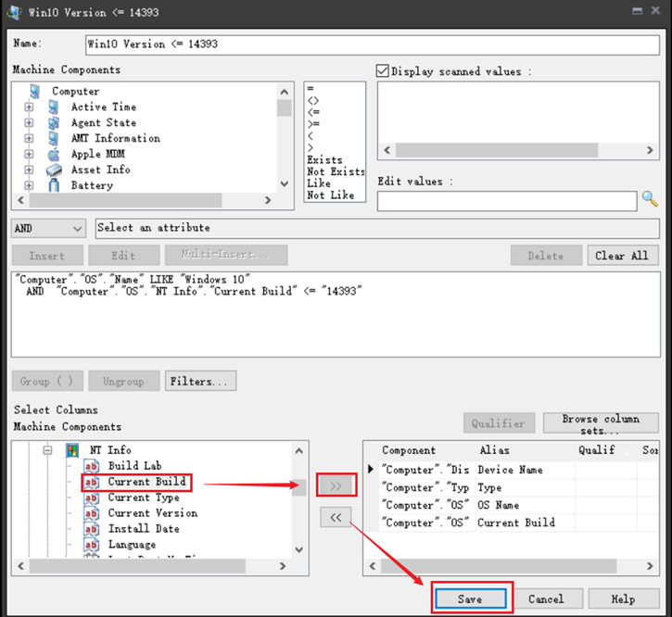Click the Current Version attribute icon
672x617 pixels.
click(x=91, y=513)
